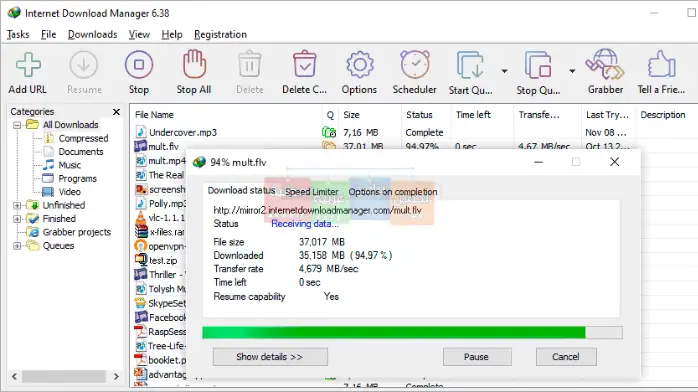
Task: Open the Scheduler clock icon
Action: (415, 65)
